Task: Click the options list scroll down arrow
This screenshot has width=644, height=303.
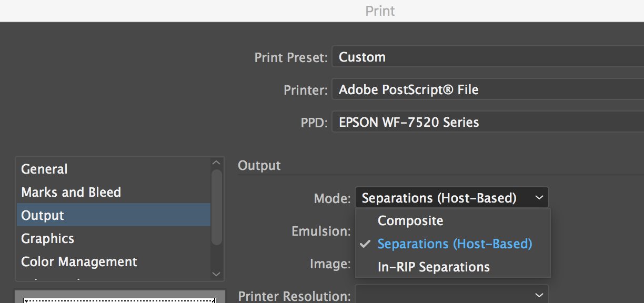Action: 216,274
